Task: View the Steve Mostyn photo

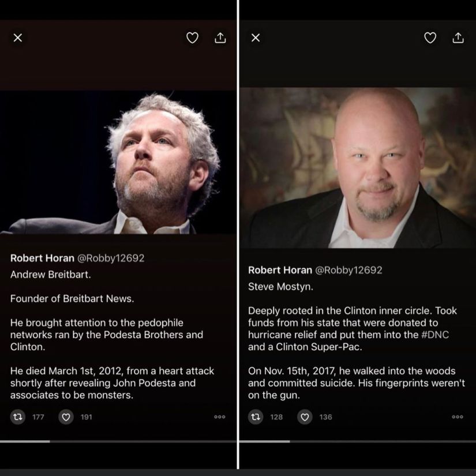Action: 357,167
